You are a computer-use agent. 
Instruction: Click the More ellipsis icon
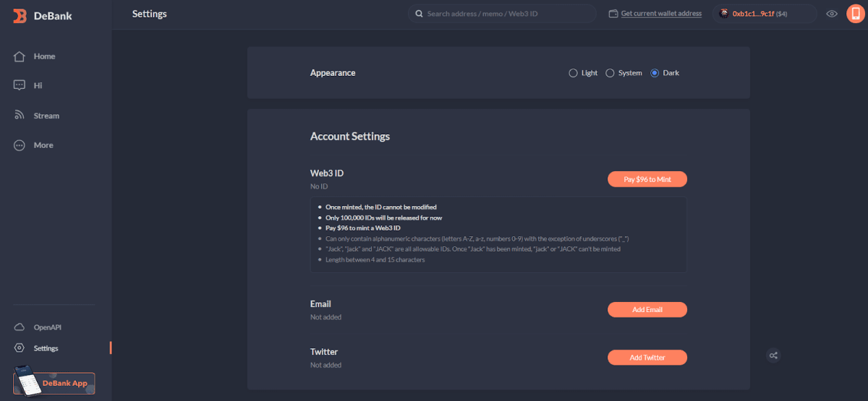coord(20,145)
